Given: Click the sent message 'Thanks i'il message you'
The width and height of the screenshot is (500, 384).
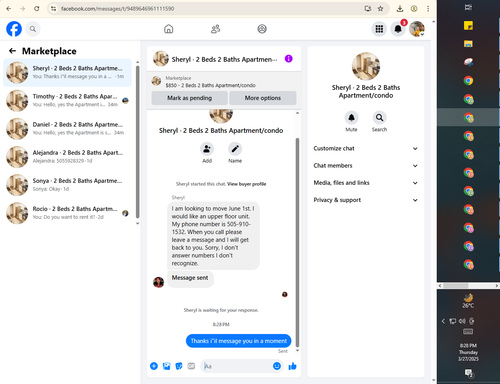Looking at the screenshot, I should (x=238, y=341).
